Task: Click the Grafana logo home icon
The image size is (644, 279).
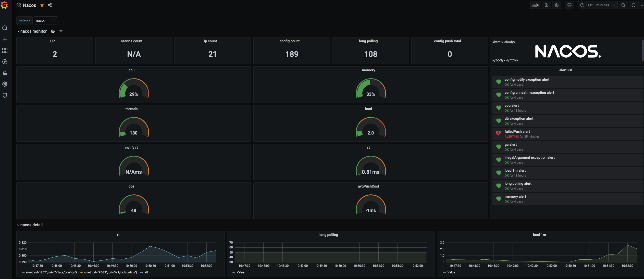Action: (5, 5)
